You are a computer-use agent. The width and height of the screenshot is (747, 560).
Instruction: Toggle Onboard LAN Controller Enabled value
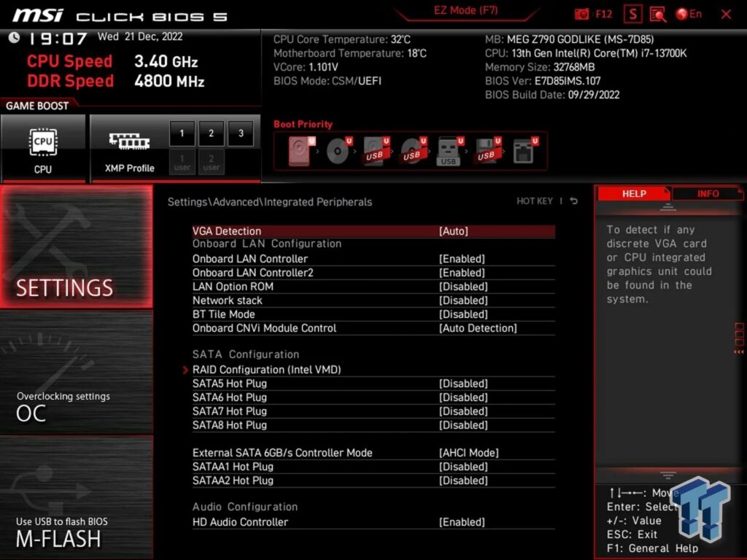tap(462, 259)
